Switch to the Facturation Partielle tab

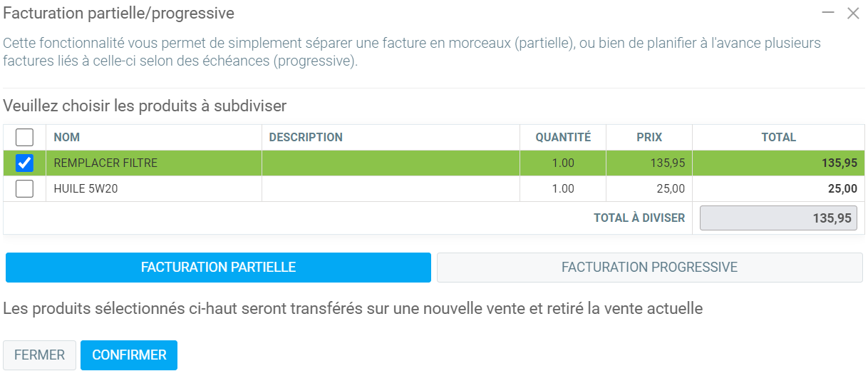[x=218, y=268]
